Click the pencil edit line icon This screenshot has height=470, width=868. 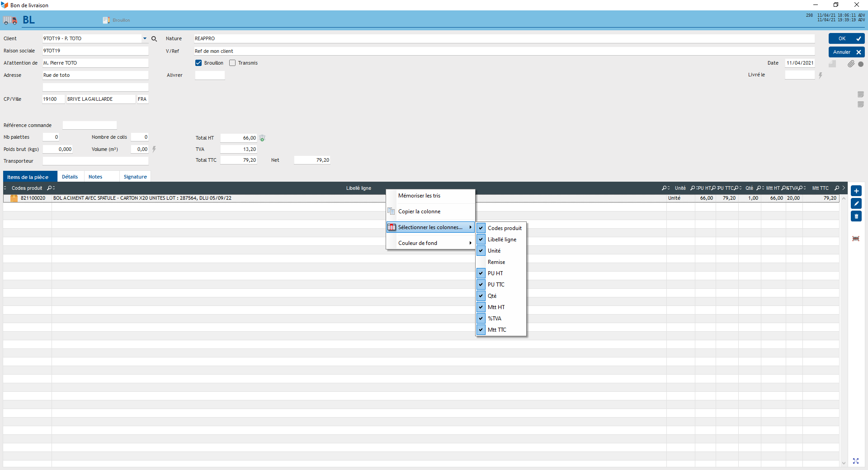point(856,203)
